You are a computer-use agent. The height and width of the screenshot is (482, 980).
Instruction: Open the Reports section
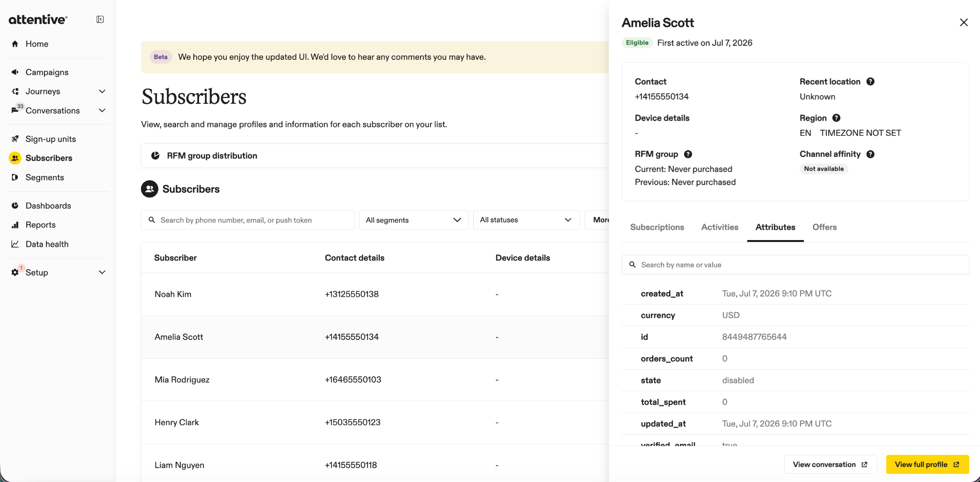pyautogui.click(x=41, y=225)
